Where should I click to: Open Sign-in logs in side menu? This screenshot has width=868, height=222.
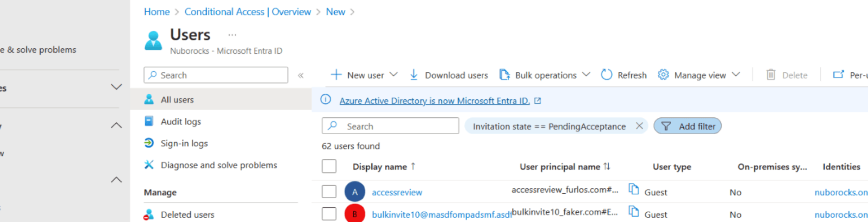(x=184, y=143)
